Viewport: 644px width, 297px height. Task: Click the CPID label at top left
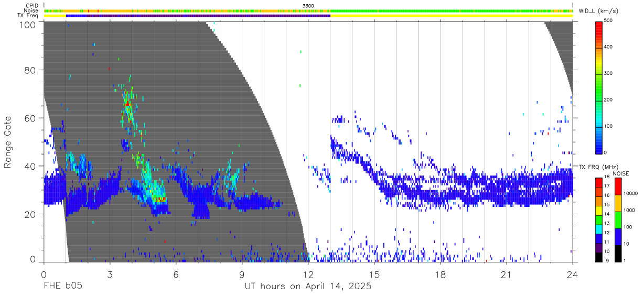pos(32,6)
